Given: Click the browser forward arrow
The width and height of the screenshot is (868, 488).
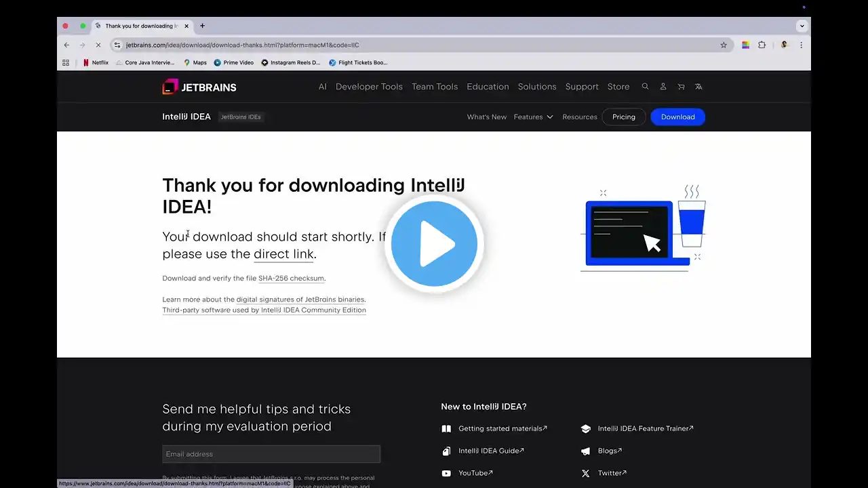Looking at the screenshot, I should 82,45.
